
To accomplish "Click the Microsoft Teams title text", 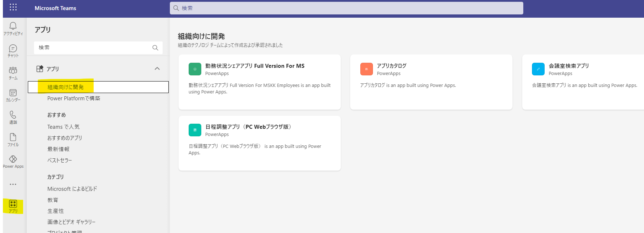I will click(x=55, y=8).
